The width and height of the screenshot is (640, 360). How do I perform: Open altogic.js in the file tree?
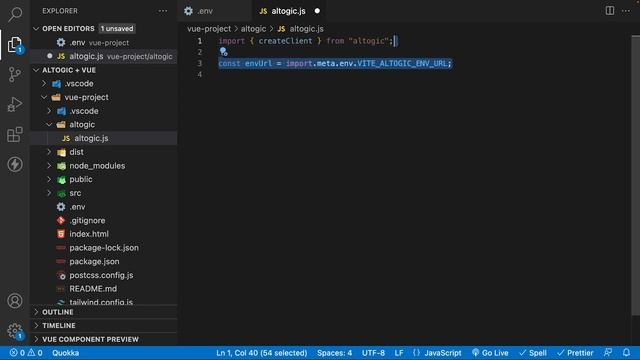point(104,138)
